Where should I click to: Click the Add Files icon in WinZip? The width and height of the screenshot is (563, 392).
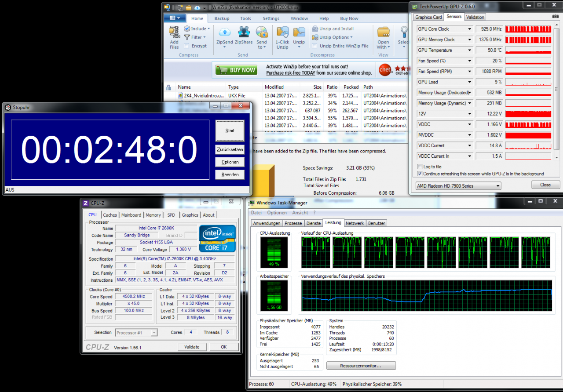coord(174,33)
